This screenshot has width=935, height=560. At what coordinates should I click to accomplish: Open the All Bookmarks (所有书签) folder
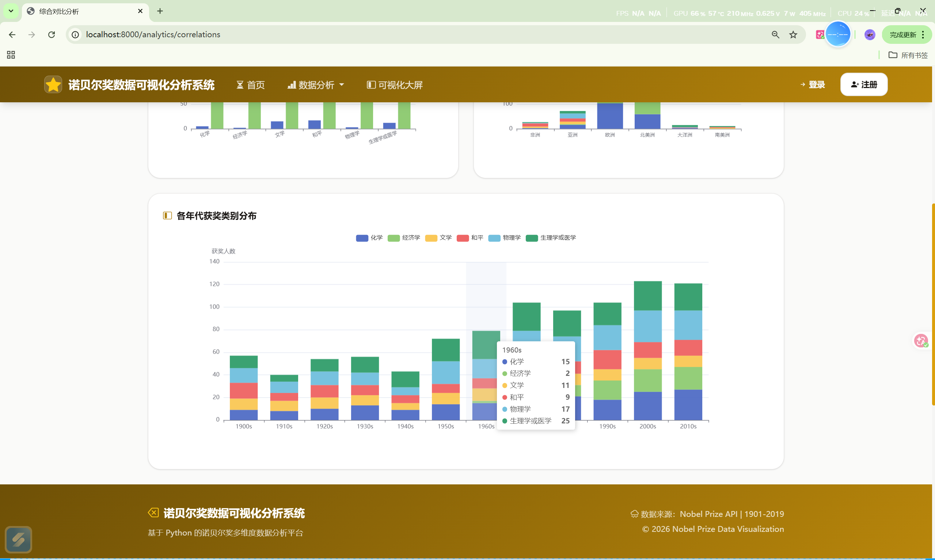pos(908,55)
